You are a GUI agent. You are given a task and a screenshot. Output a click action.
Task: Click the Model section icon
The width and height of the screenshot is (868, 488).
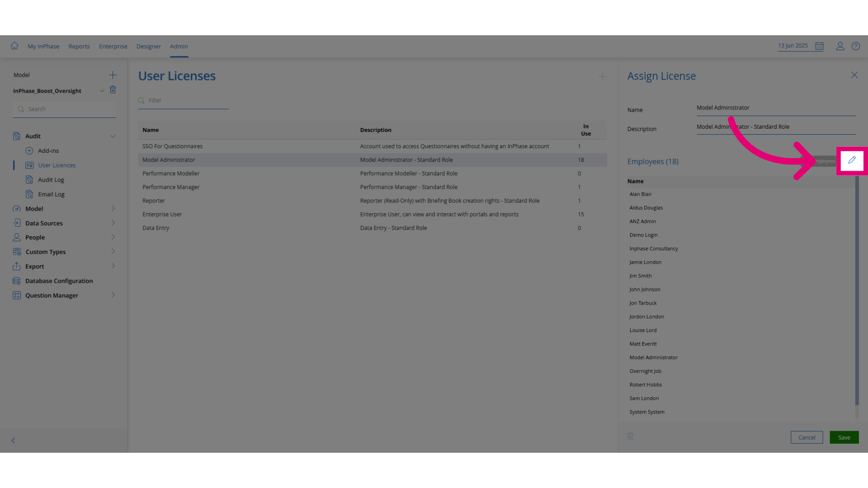coord(17,209)
